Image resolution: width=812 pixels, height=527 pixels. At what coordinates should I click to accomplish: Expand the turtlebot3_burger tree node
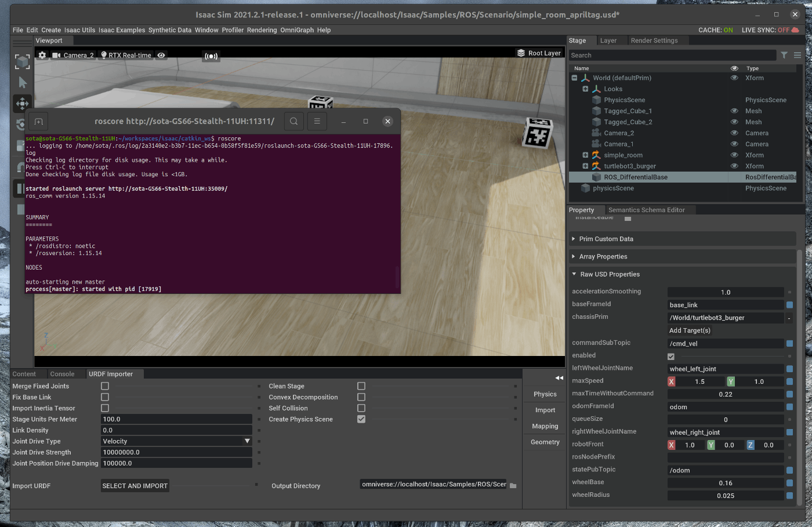click(x=585, y=166)
